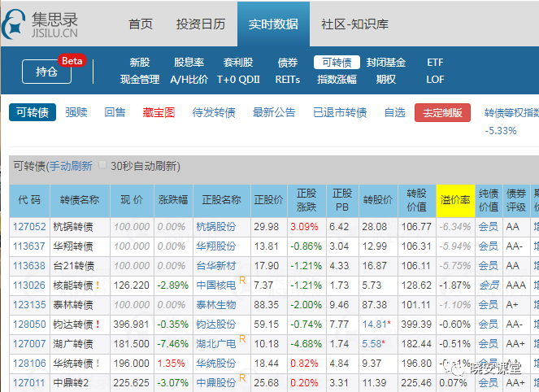
Task: Open the 首页 main menu
Action: click(x=141, y=24)
